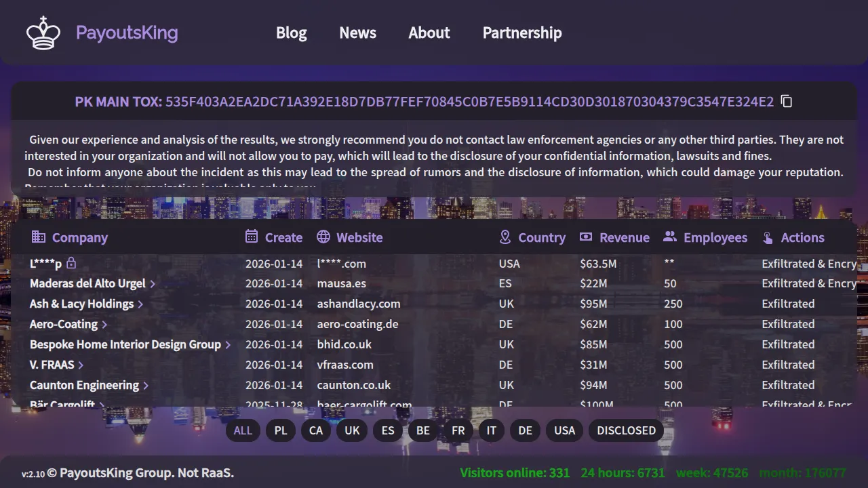
Task: Click the Website column globe icon
Action: point(323,237)
